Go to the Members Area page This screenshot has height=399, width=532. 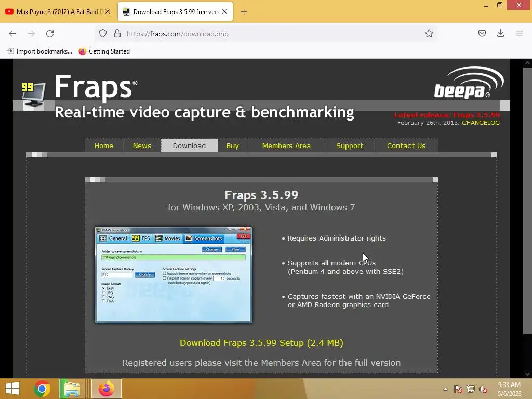point(286,145)
